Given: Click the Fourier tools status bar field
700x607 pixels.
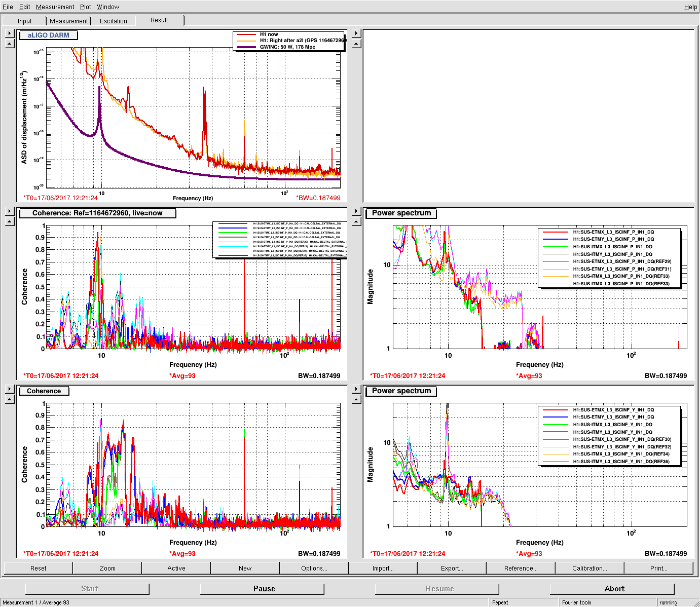Looking at the screenshot, I should coord(607,602).
